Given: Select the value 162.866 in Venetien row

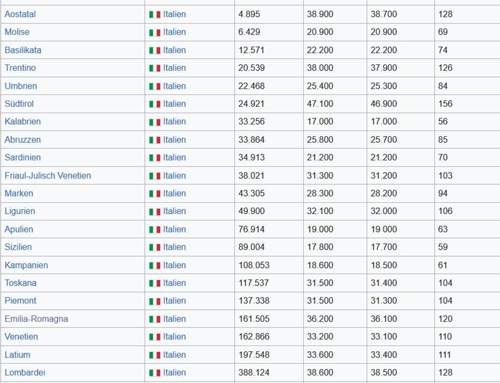Looking at the screenshot, I should pos(254,337).
